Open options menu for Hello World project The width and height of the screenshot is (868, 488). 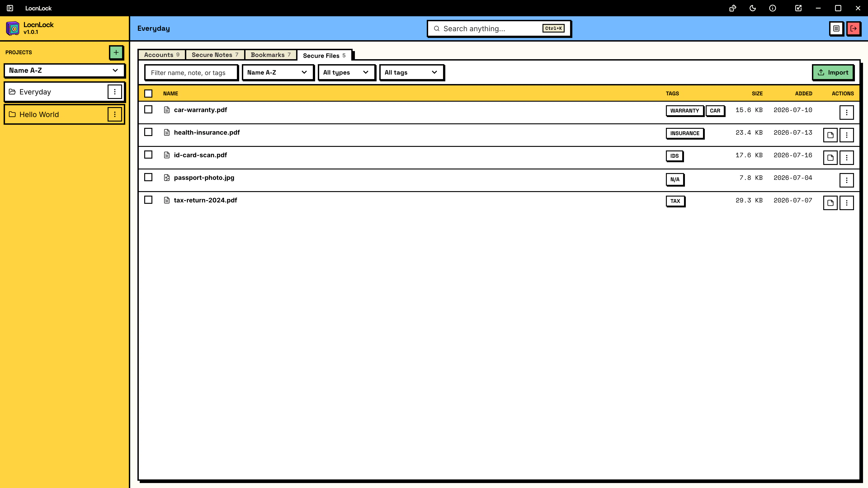pyautogui.click(x=115, y=114)
